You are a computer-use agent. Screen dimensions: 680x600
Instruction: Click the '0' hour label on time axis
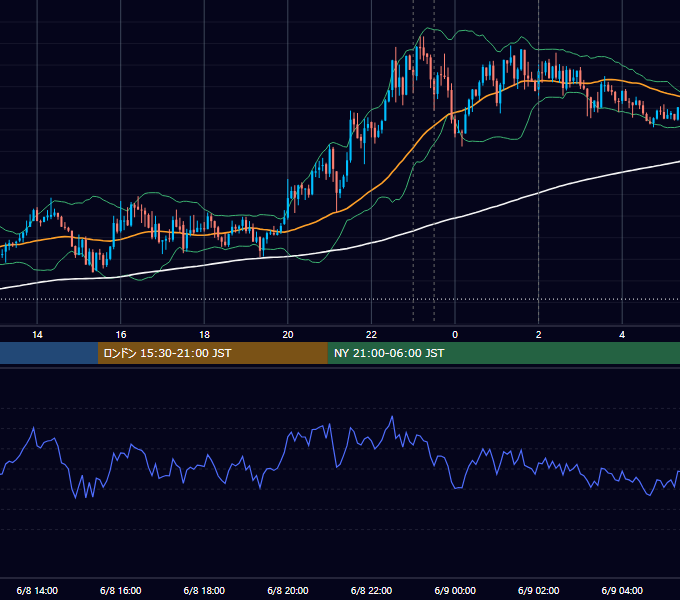(x=455, y=335)
